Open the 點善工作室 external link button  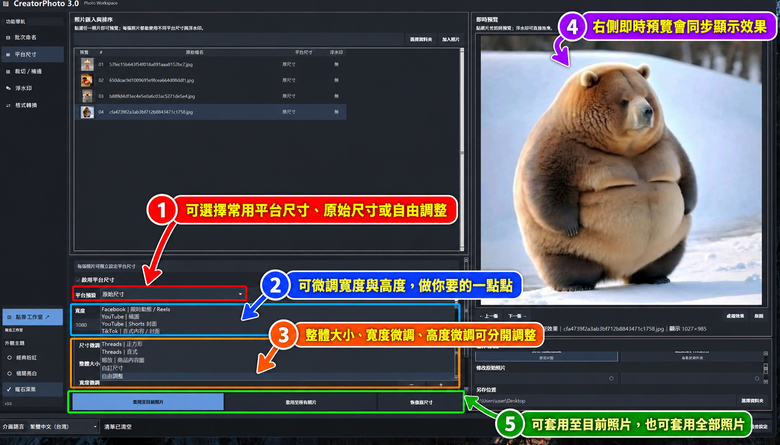coord(32,317)
